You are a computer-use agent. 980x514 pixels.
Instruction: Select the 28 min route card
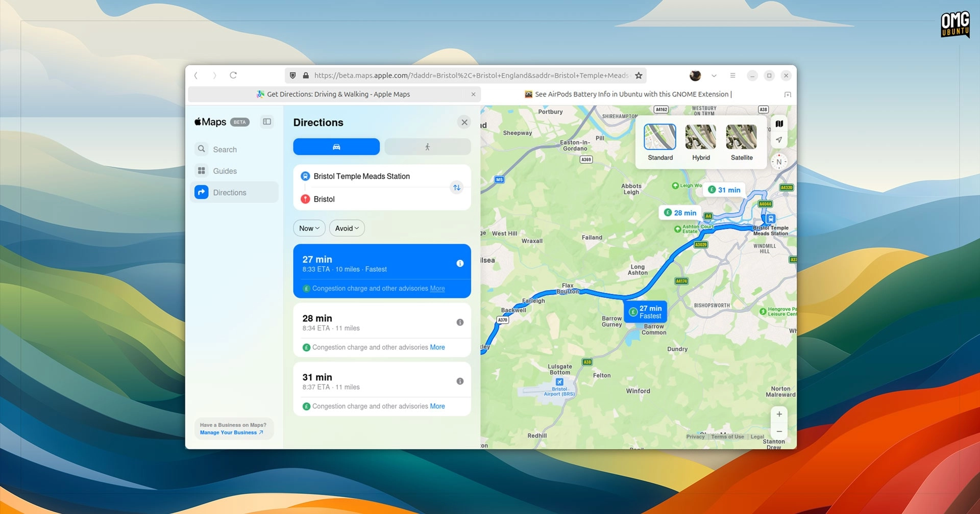(x=382, y=330)
